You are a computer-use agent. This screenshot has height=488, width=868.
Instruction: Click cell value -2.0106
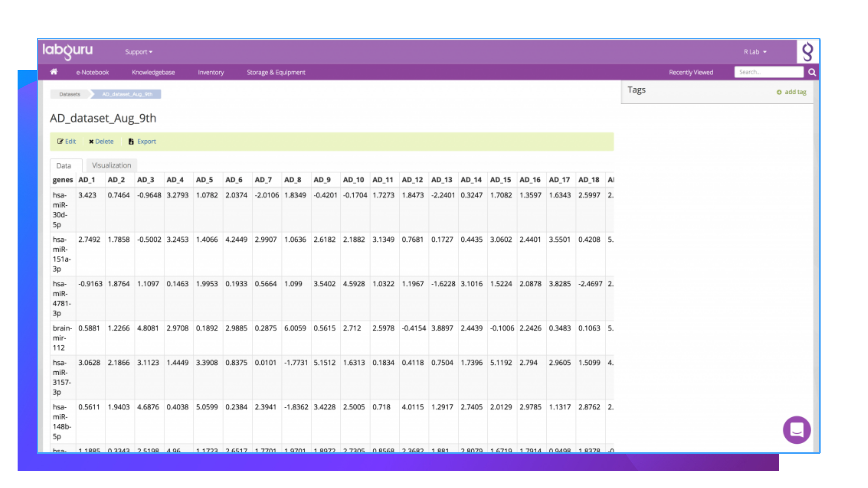click(x=267, y=195)
